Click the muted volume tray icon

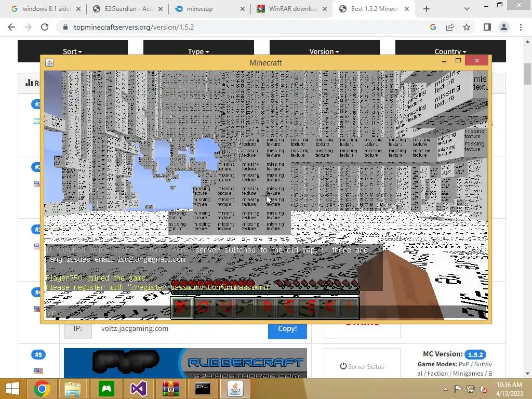[x=483, y=389]
